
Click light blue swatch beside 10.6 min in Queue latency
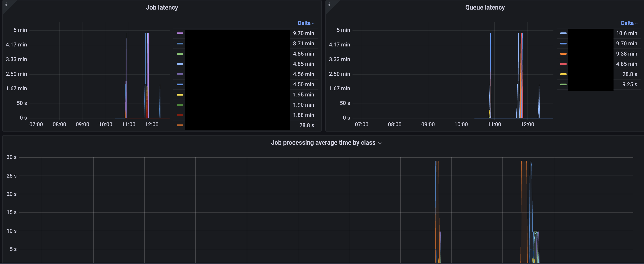point(563,33)
